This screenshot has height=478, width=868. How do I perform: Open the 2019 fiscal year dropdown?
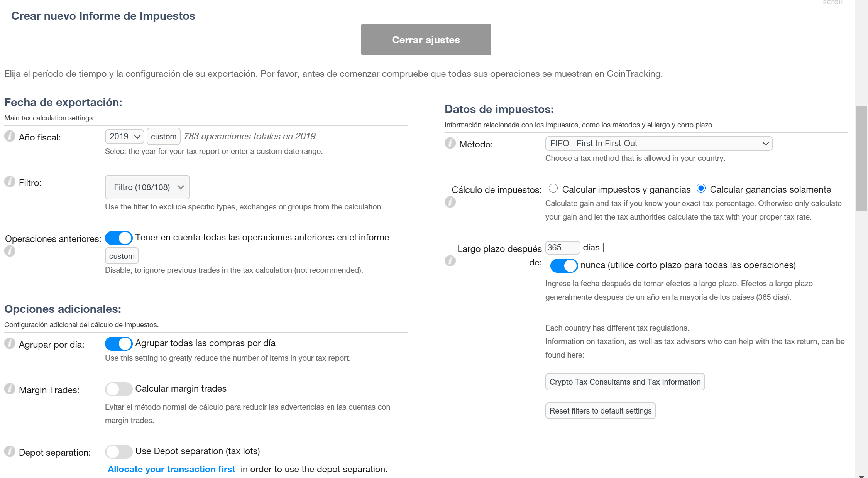pos(124,137)
